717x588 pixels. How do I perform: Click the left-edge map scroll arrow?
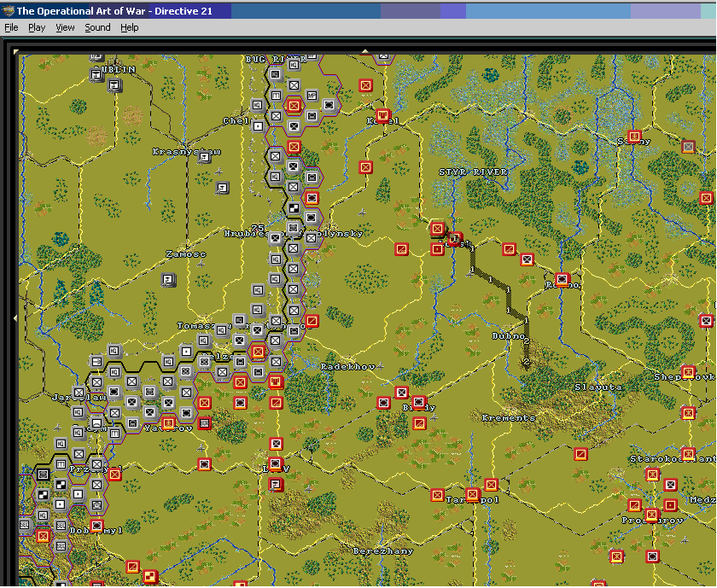tap(16, 317)
